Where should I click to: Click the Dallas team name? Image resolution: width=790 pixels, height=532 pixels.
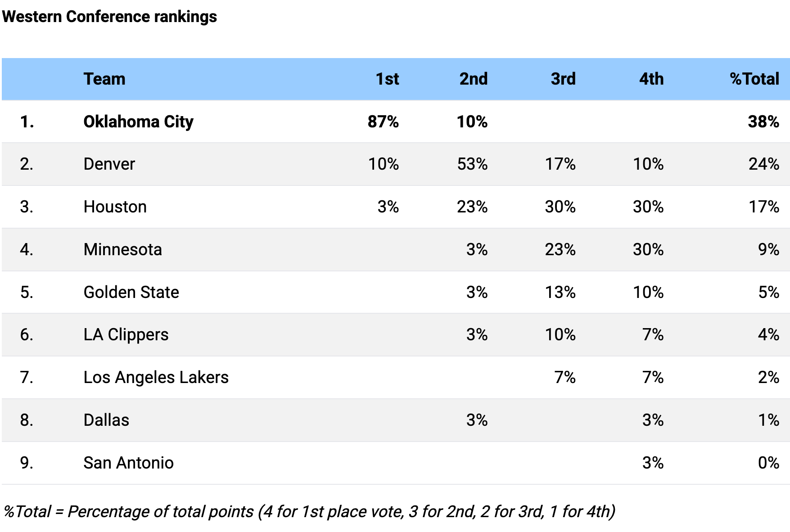coord(106,420)
